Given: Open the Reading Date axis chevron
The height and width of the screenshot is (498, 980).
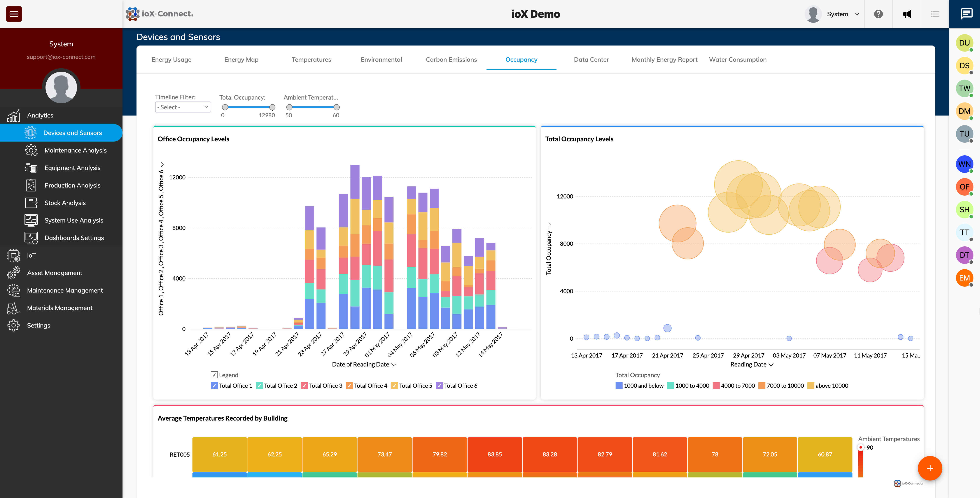Looking at the screenshot, I should click(771, 365).
